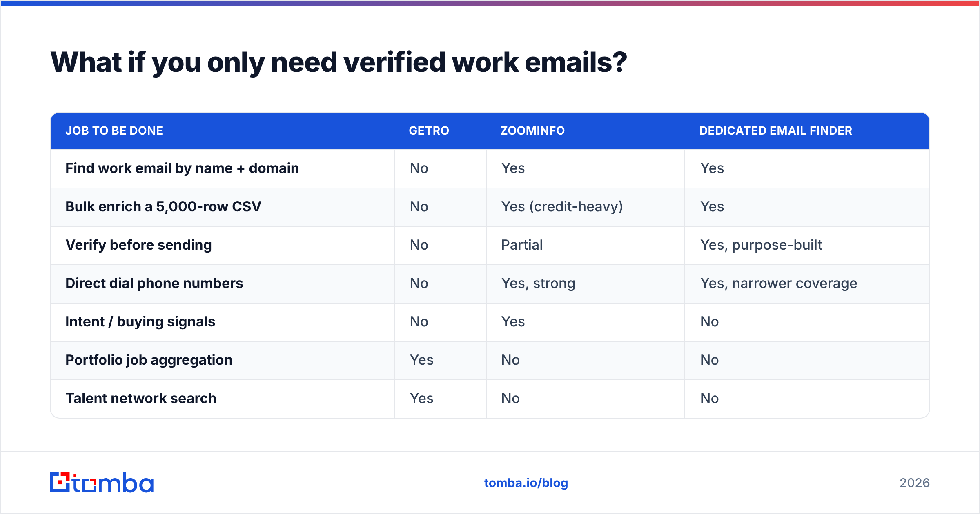Click 'Find work email by name + domain' row label
This screenshot has height=514, width=980.
(x=182, y=168)
